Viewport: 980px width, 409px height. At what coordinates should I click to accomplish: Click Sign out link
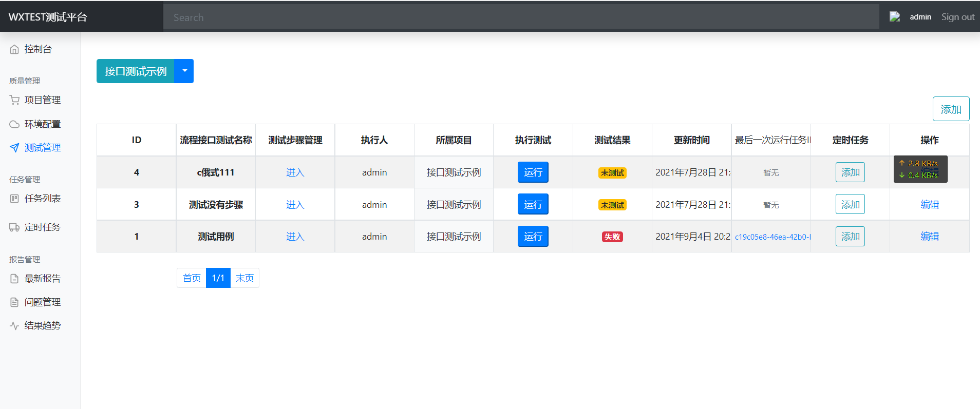point(957,17)
